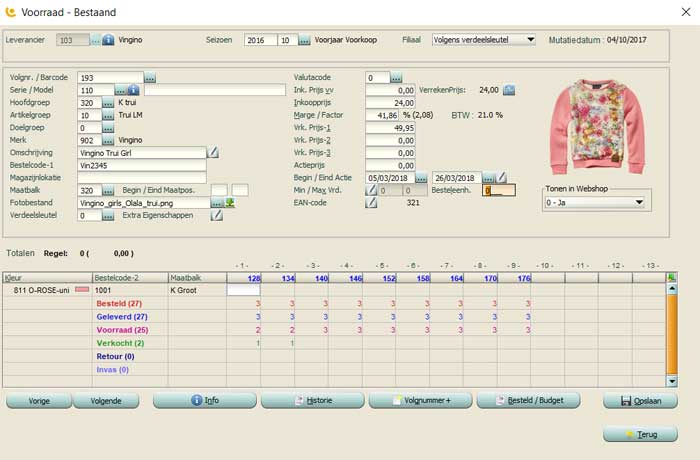Select Voorraad (25) row label

(x=122, y=330)
